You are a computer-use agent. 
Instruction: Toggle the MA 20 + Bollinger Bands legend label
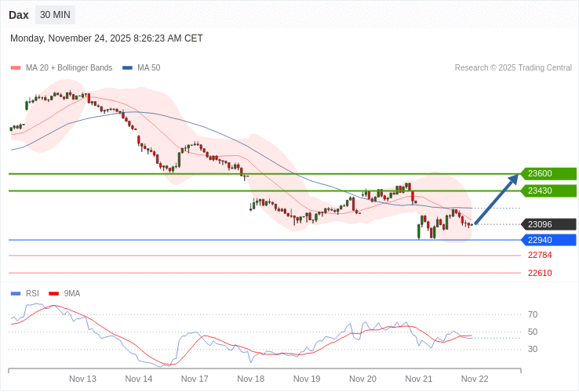point(68,68)
